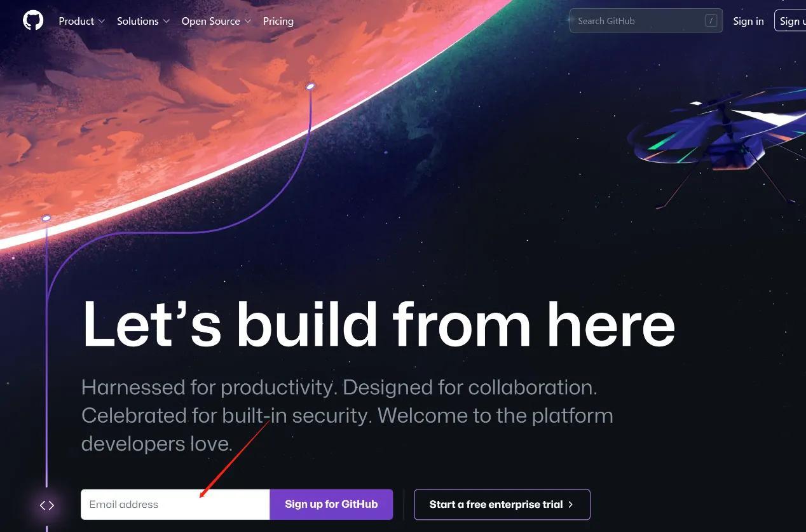
Task: Open the Pricing page
Action: [278, 21]
